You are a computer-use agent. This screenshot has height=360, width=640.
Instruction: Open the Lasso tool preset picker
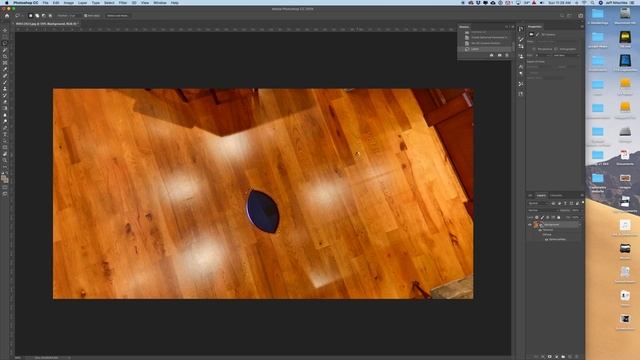(x=19, y=16)
